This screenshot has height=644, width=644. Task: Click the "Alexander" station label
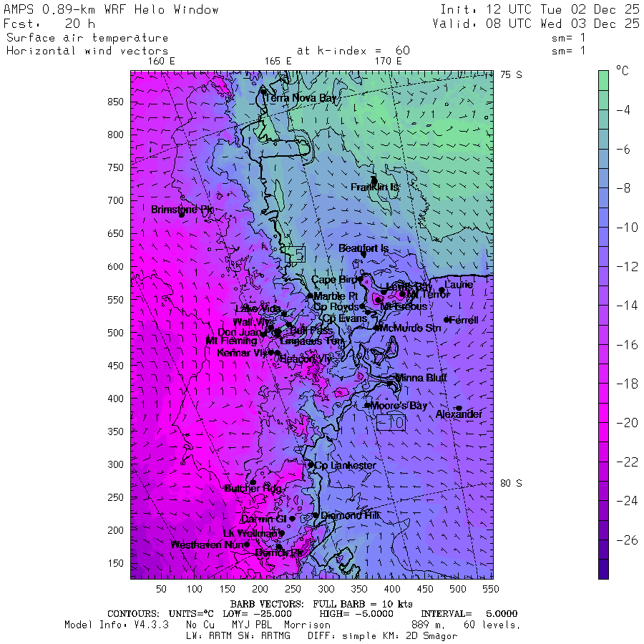(x=459, y=414)
